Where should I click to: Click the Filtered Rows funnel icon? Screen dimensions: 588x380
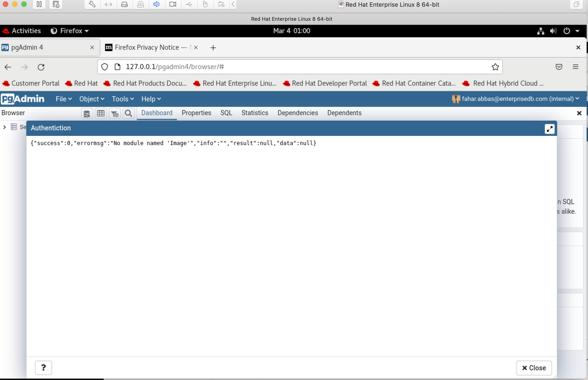click(115, 113)
